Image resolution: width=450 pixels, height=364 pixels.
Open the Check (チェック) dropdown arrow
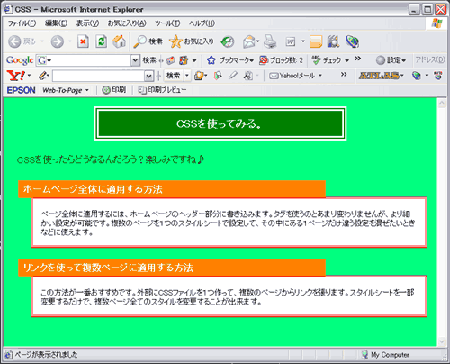coord(347,60)
